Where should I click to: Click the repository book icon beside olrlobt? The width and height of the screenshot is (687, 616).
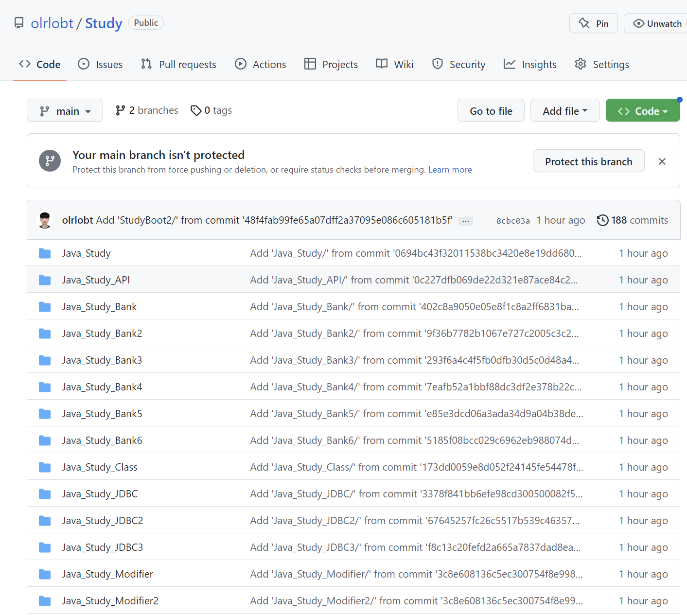[19, 23]
